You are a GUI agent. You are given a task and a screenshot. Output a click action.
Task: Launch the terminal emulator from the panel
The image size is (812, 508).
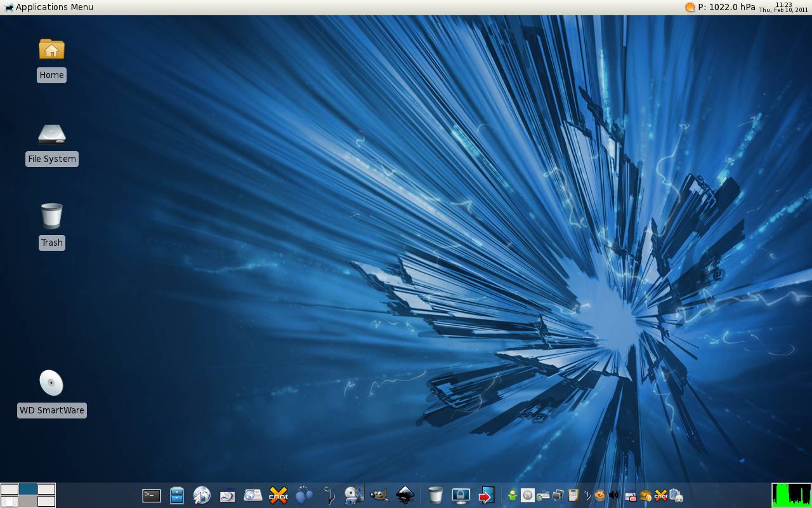[x=152, y=495]
